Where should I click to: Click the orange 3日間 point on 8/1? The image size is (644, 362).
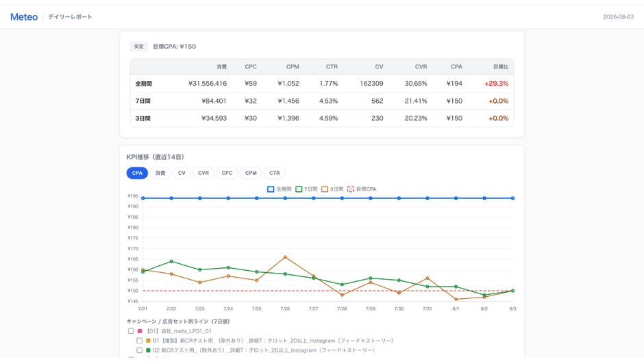[456, 299]
